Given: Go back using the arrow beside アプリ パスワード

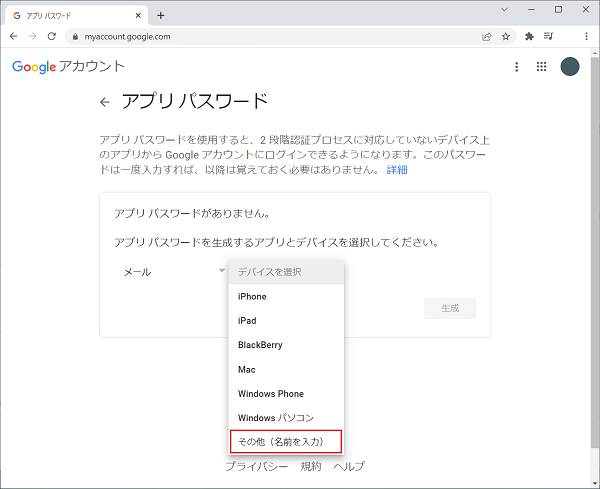Looking at the screenshot, I should click(x=104, y=102).
